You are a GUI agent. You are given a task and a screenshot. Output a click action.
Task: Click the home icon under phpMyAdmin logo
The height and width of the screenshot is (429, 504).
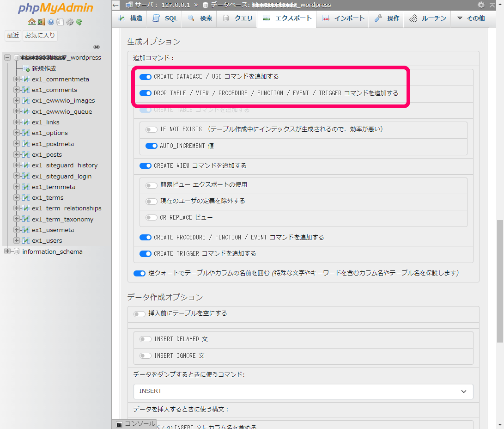click(x=31, y=22)
